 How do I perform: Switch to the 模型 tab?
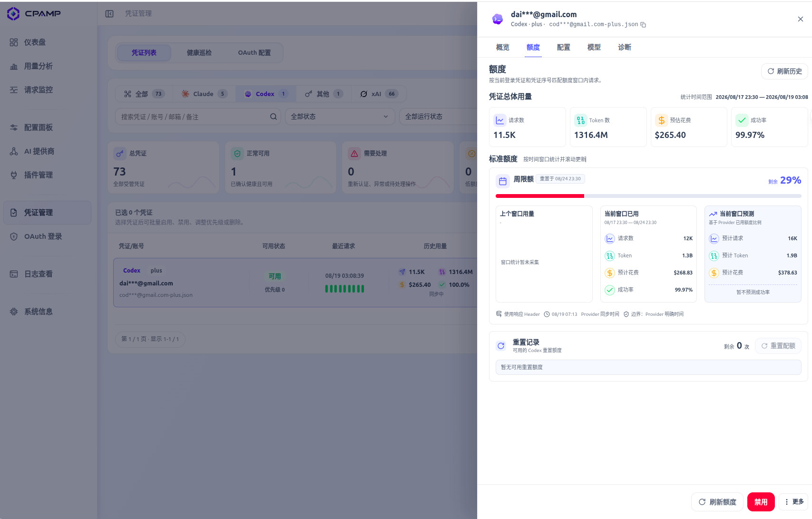click(x=594, y=48)
